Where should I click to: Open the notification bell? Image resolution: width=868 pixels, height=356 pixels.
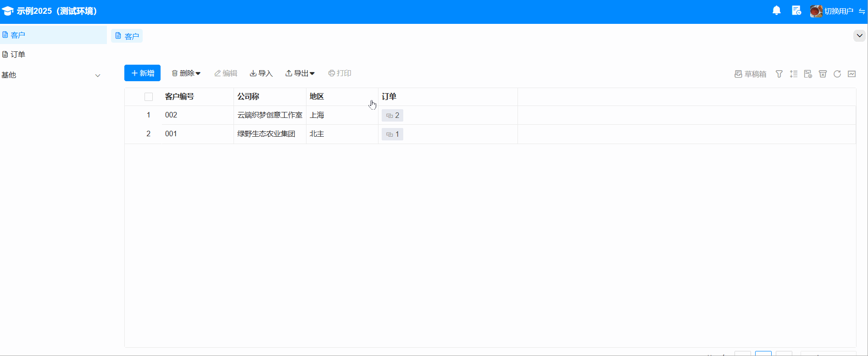776,11
